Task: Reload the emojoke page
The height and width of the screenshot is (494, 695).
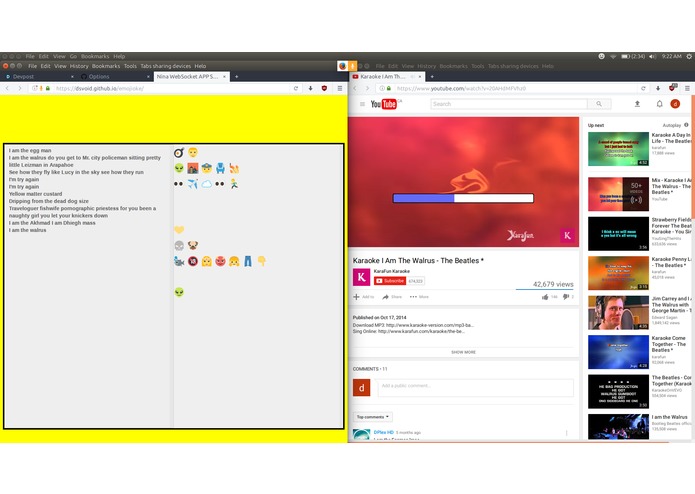Action: (x=296, y=89)
